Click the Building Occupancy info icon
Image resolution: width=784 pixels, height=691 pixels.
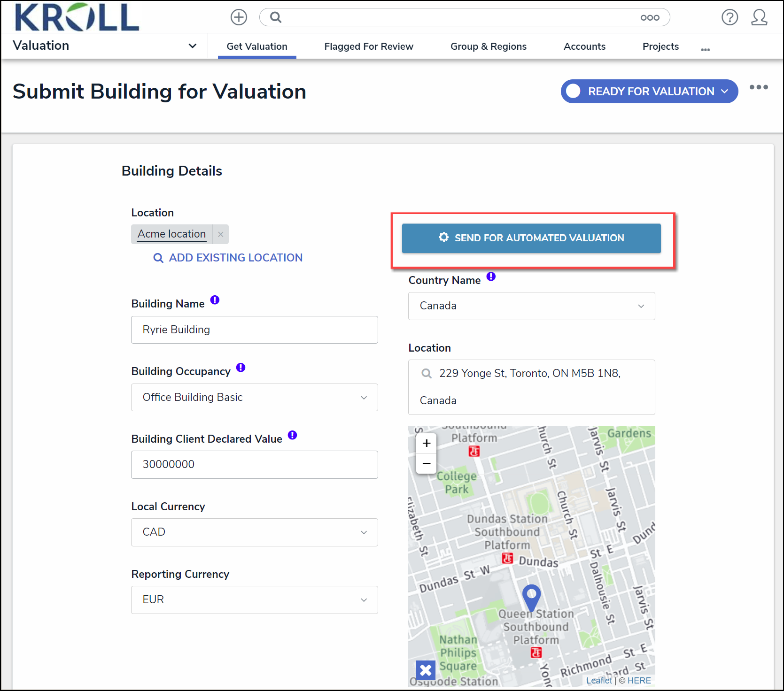(x=241, y=368)
